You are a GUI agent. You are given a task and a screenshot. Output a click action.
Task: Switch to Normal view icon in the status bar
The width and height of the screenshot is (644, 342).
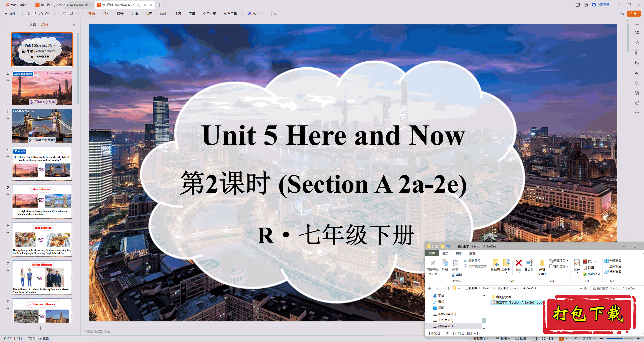535,338
